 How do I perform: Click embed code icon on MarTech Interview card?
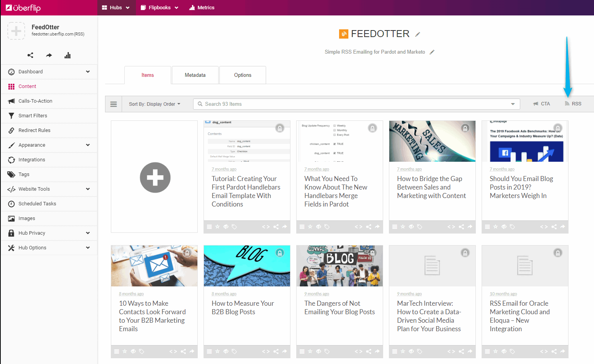coord(451,351)
